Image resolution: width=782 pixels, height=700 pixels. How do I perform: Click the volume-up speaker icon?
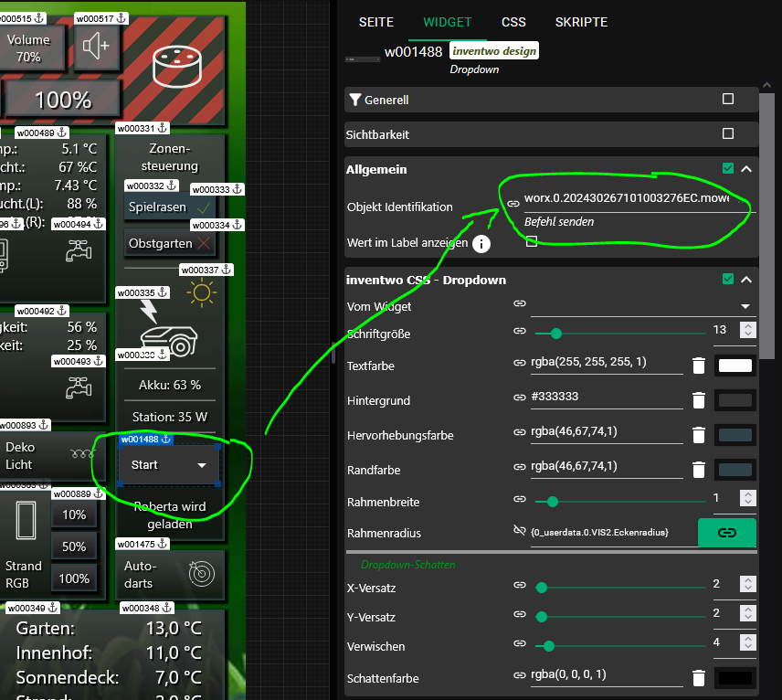pos(95,47)
